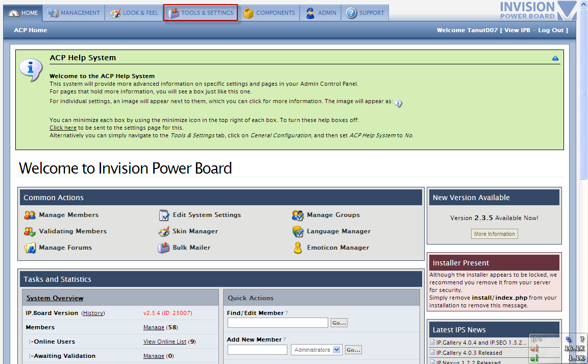Click the inline help info icon
Screen dimensions: 588x364
coord(398,103)
